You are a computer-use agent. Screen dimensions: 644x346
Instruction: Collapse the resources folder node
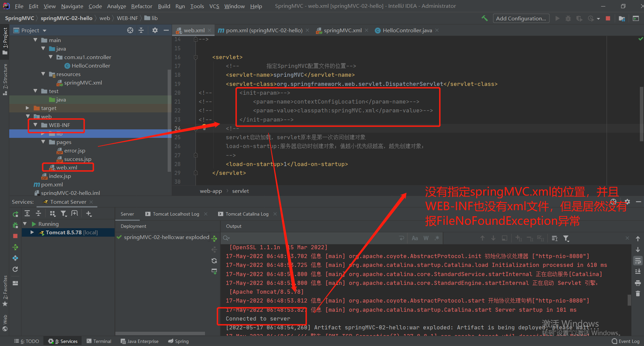pyautogui.click(x=43, y=74)
